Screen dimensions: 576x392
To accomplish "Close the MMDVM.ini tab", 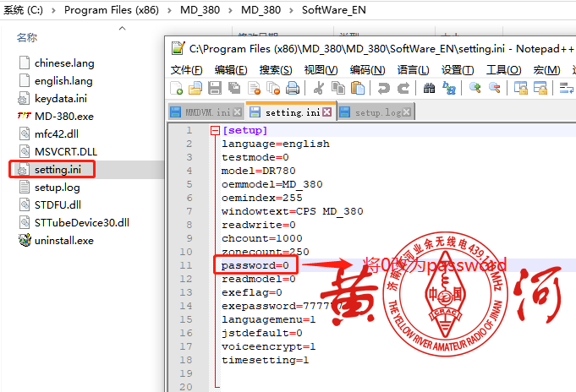I will (x=238, y=112).
